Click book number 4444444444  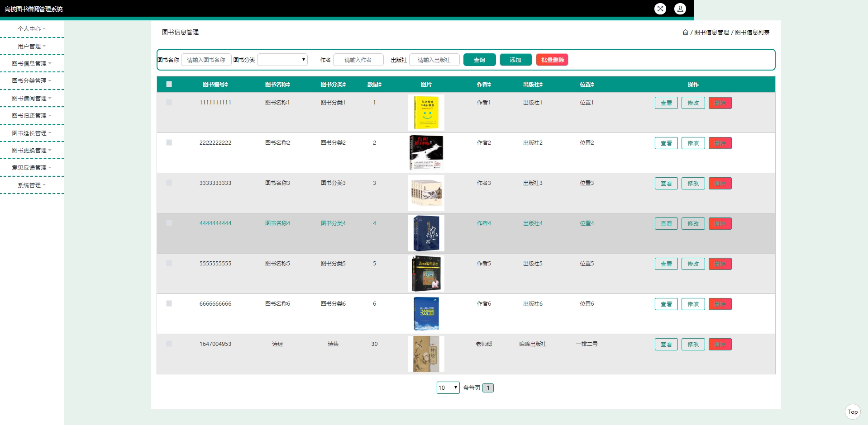(215, 223)
